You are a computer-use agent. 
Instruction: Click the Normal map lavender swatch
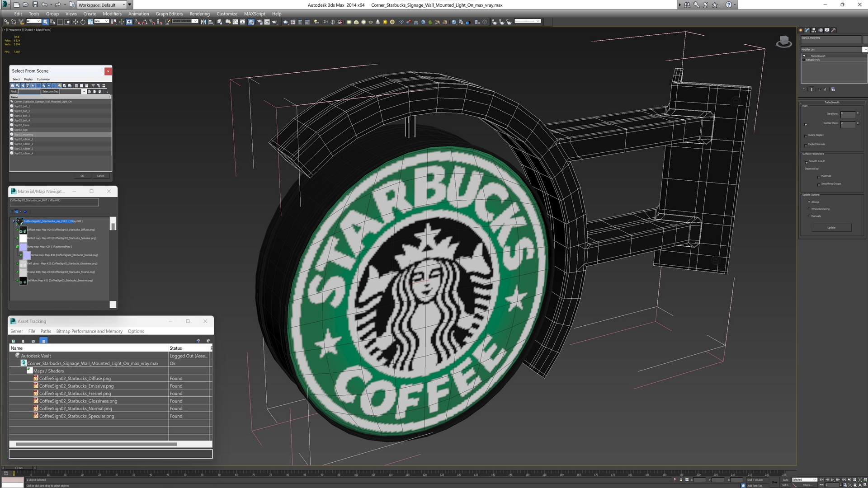(x=27, y=255)
